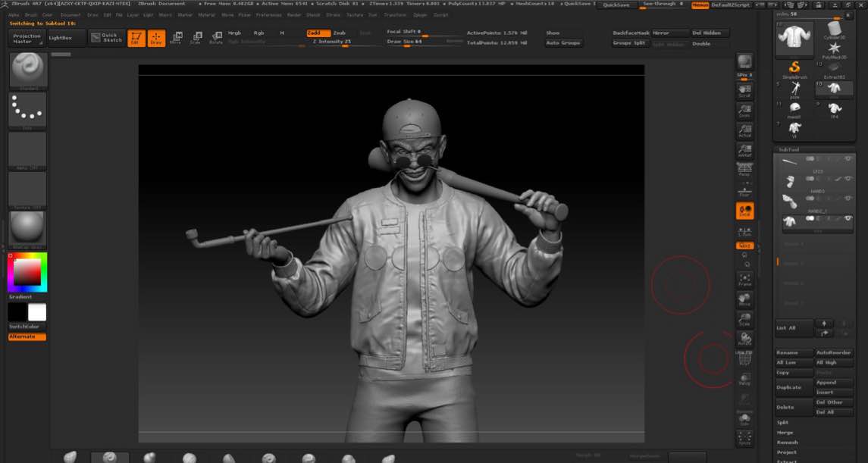Select the SimpleBrush tool icon
This screenshot has height=463, width=868.
pyautogui.click(x=794, y=69)
